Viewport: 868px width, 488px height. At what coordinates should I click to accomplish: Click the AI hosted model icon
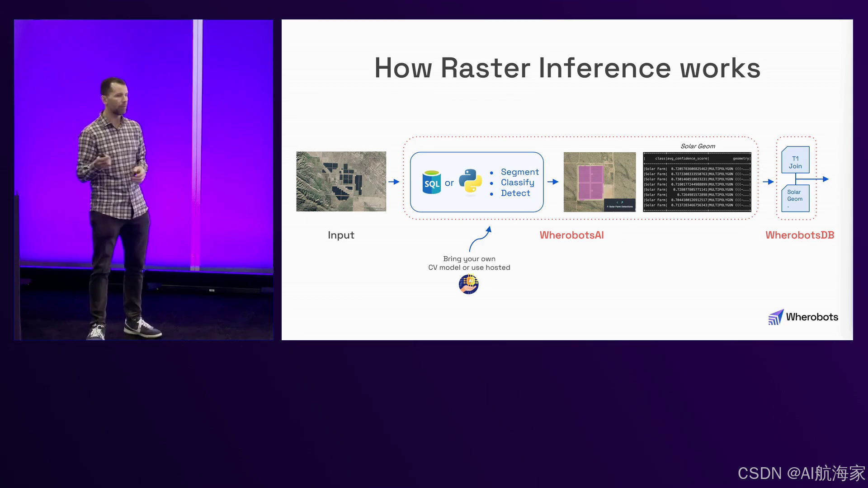[468, 284]
